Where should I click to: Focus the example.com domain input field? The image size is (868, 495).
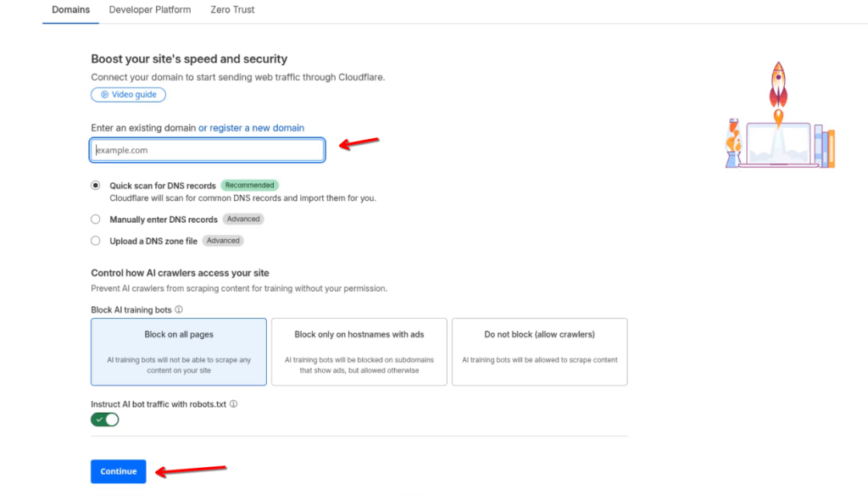pos(207,151)
